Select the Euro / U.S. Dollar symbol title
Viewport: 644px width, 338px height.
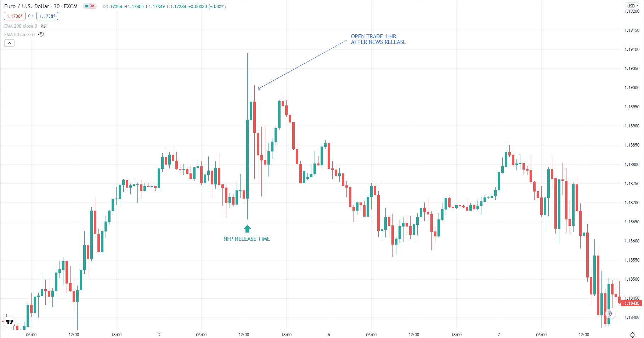(27, 6)
